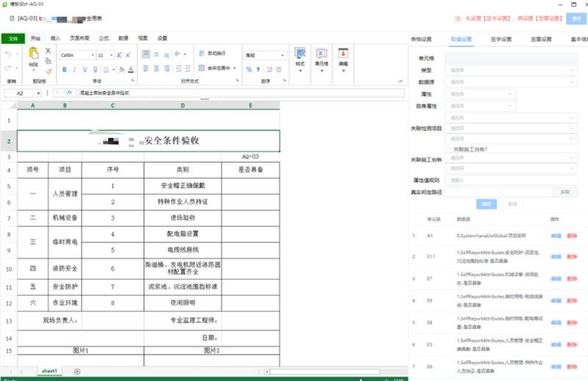Switch to the 页面布局 ribbon tab

(79, 38)
